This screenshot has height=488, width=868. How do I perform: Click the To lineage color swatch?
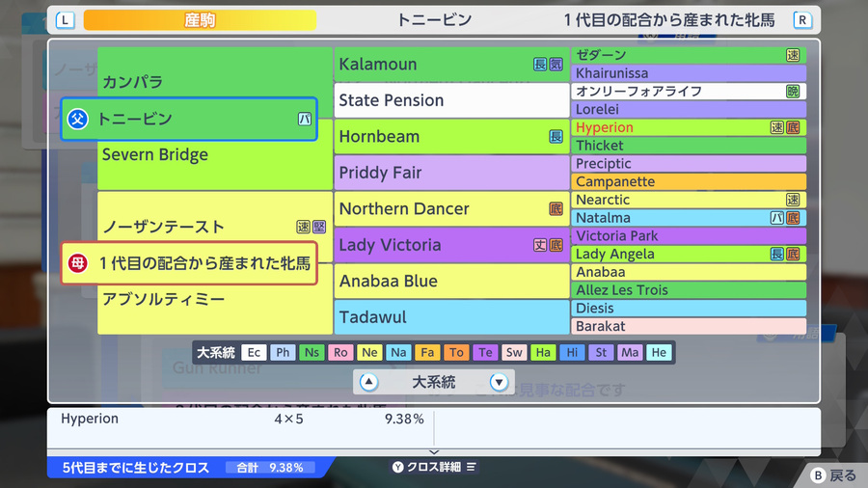(x=456, y=352)
